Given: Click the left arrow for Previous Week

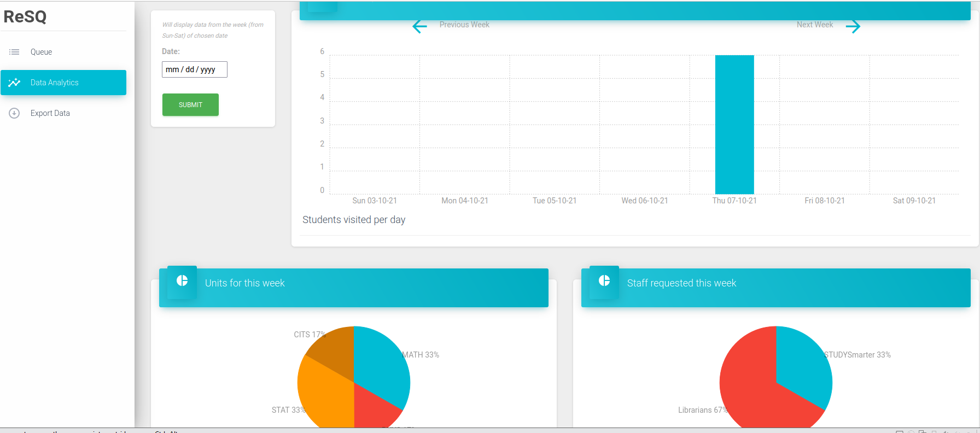Looking at the screenshot, I should 419,26.
